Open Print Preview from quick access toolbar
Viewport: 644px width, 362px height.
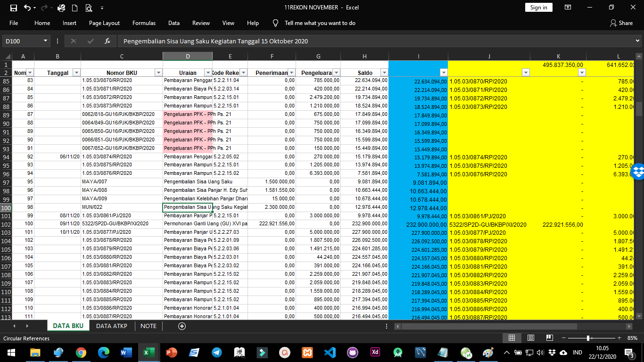point(89,8)
